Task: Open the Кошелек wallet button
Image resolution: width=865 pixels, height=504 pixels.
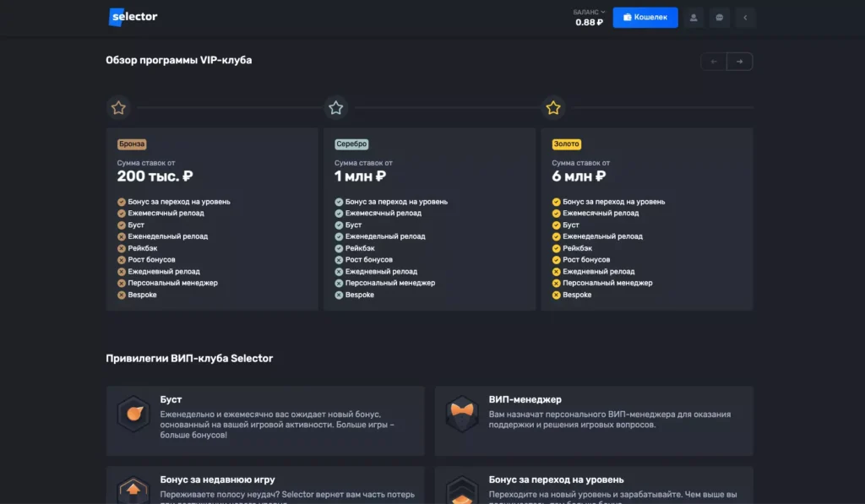Action: point(645,18)
